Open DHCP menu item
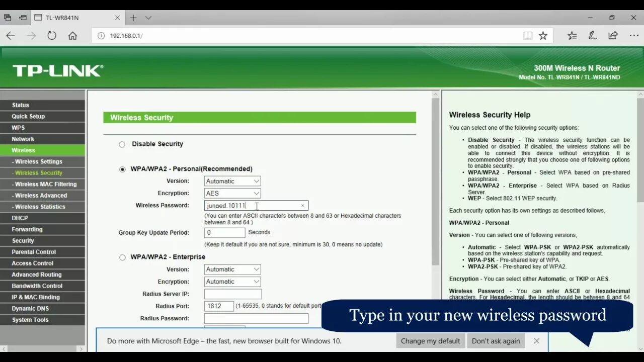The image size is (644, 362). pyautogui.click(x=42, y=218)
